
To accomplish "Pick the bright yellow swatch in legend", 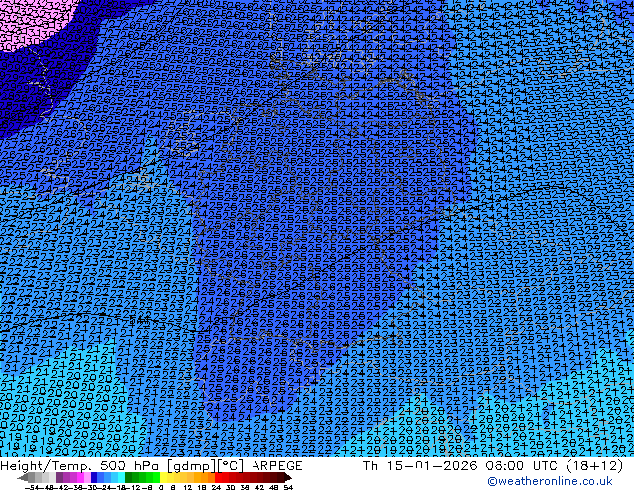I will 163,477.
